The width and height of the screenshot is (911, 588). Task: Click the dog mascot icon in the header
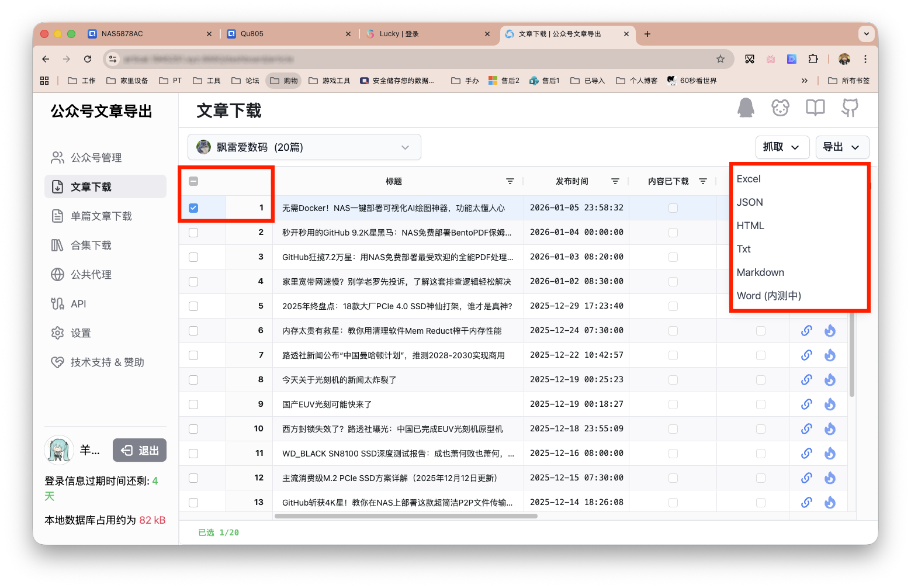coord(780,108)
